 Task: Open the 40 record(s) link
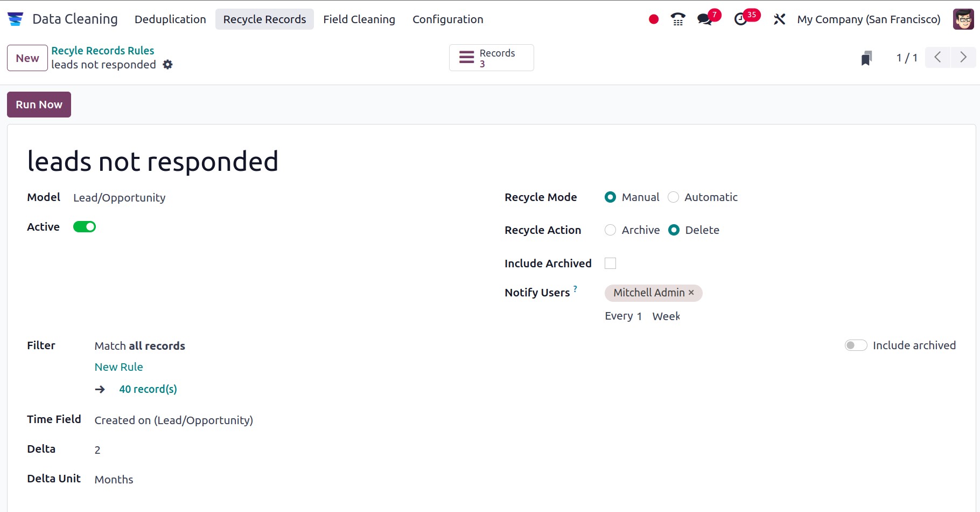[x=148, y=389]
